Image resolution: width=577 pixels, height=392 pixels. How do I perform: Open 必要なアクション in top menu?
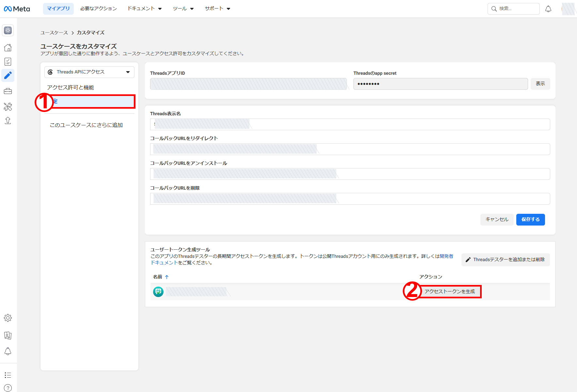99,9
